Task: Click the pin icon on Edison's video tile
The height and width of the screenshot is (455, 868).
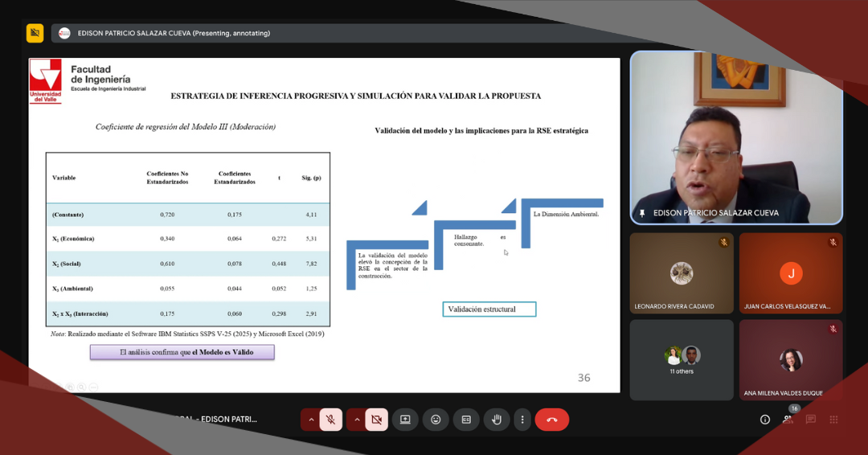Action: 642,213
